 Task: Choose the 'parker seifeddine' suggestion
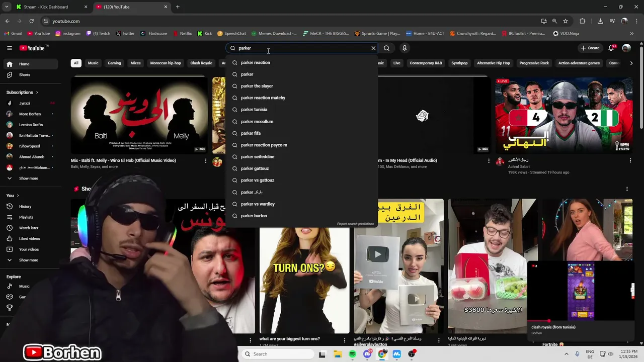pyautogui.click(x=302, y=156)
